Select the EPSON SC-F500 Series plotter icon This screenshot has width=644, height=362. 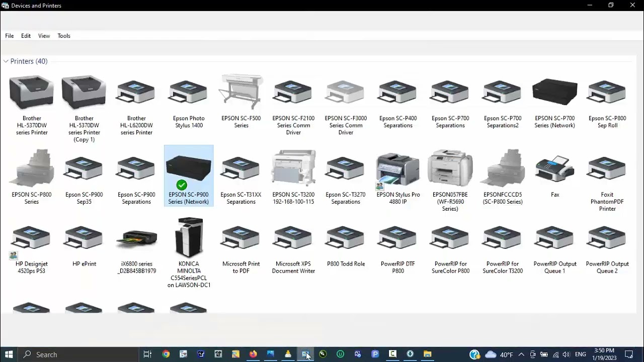[x=241, y=93]
